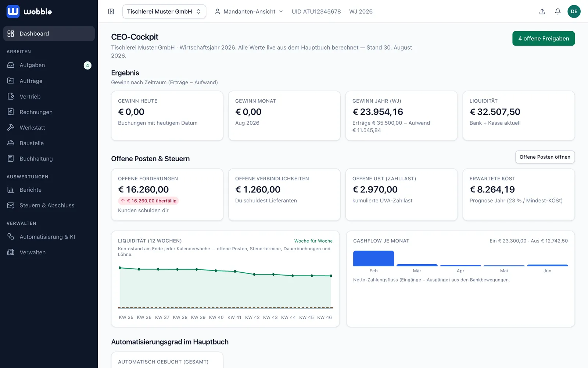Click the Verwalten building icon
This screenshot has width=588, height=368.
11,252
